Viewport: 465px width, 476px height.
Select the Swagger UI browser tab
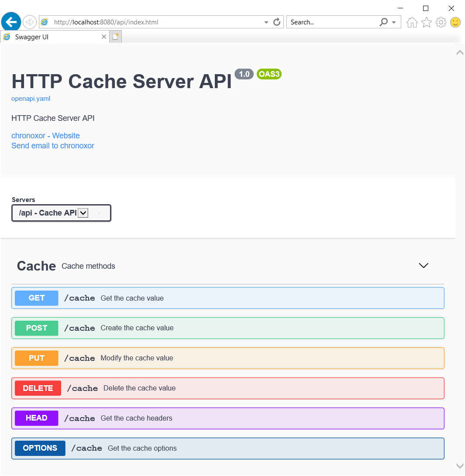click(55, 37)
